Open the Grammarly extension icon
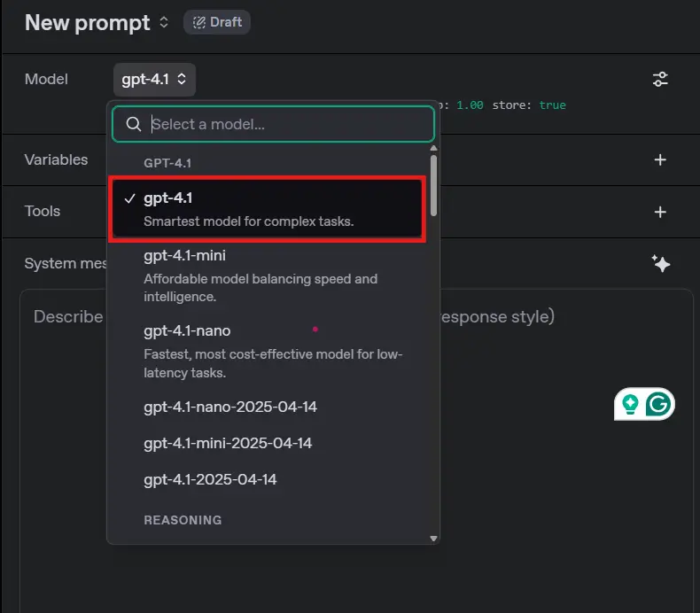The width and height of the screenshot is (700, 613). coord(658,404)
